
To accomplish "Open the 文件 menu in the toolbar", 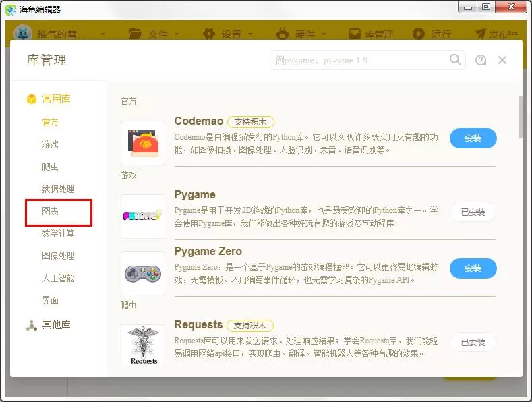I will click(154, 34).
